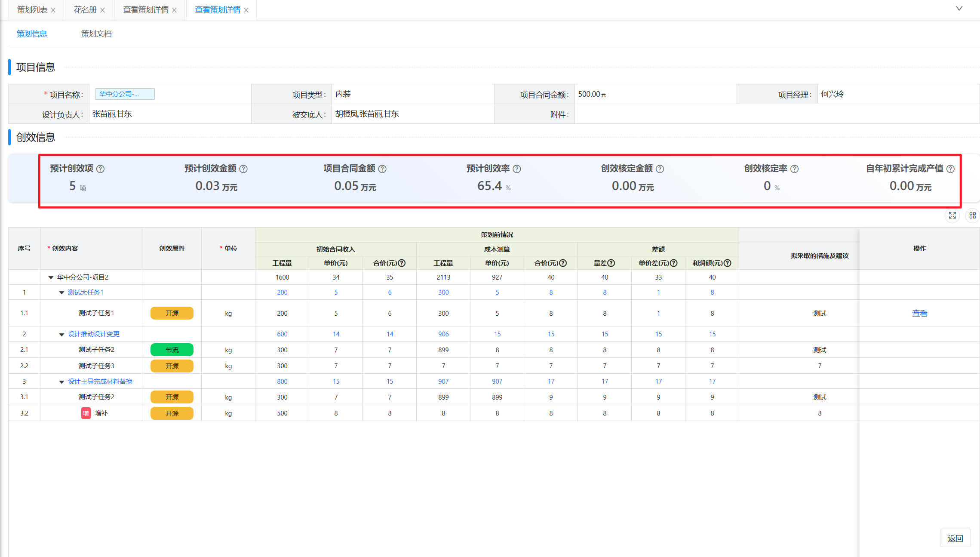Close the active blue 查看策划详情 tab
980x557 pixels.
pos(246,10)
